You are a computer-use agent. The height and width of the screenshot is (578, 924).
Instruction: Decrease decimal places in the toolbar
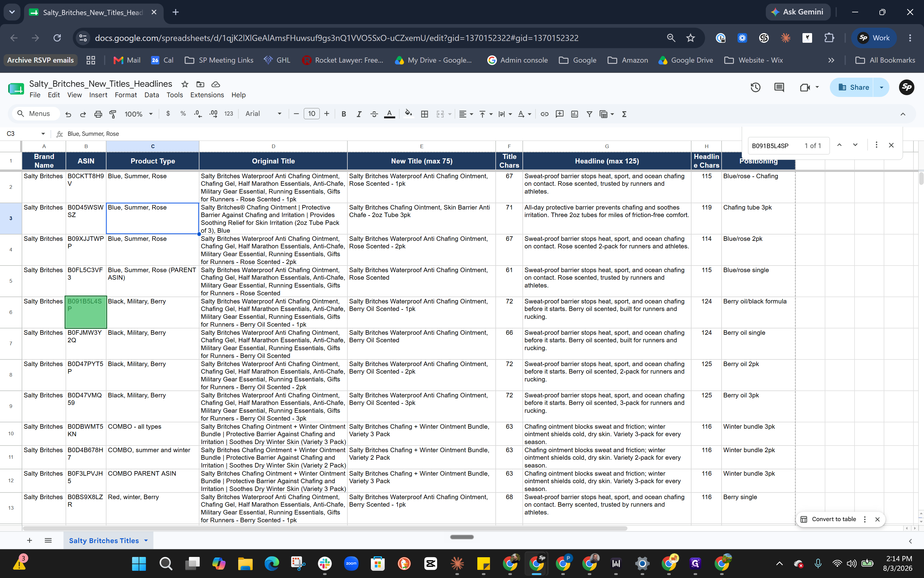click(198, 113)
